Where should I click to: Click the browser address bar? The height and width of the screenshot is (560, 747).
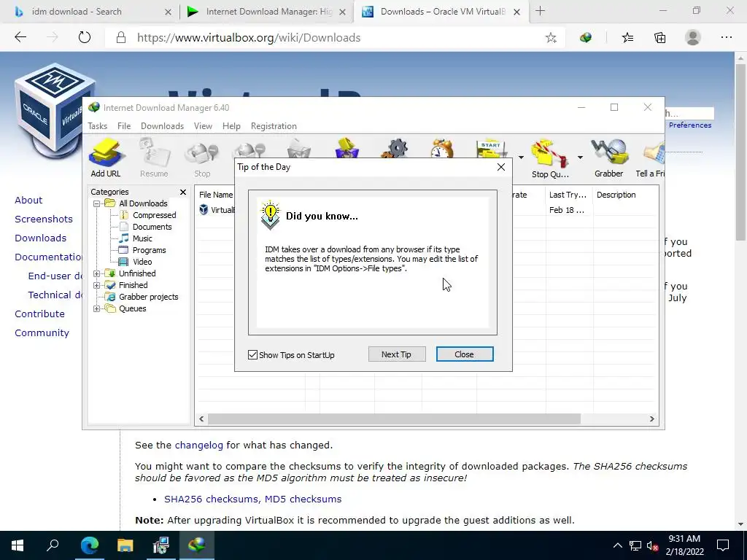pos(333,38)
